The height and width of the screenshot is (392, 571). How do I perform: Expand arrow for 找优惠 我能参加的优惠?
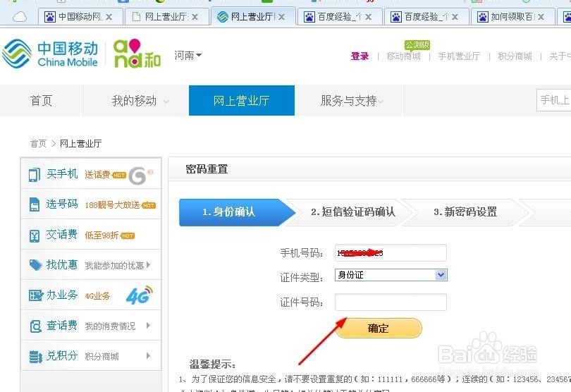click(x=148, y=265)
